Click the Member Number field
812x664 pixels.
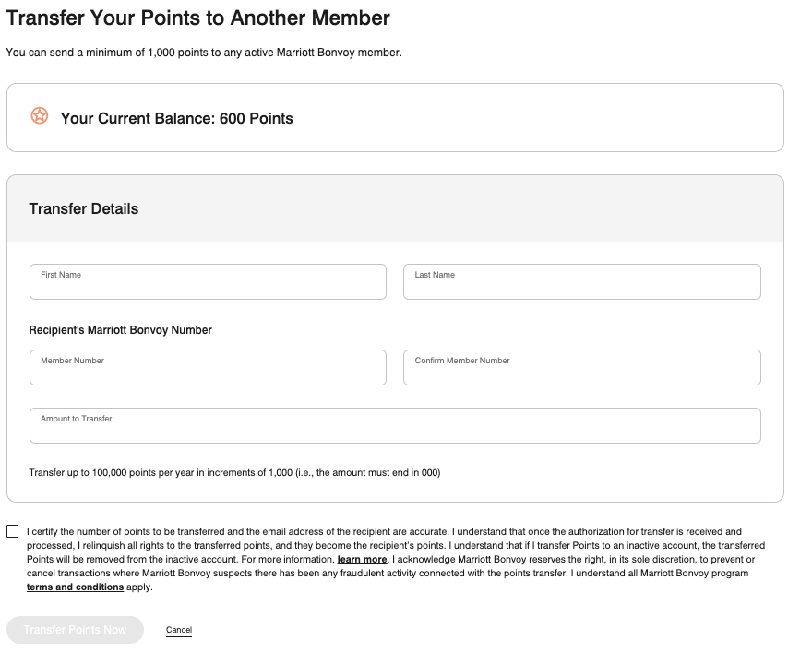(x=208, y=367)
